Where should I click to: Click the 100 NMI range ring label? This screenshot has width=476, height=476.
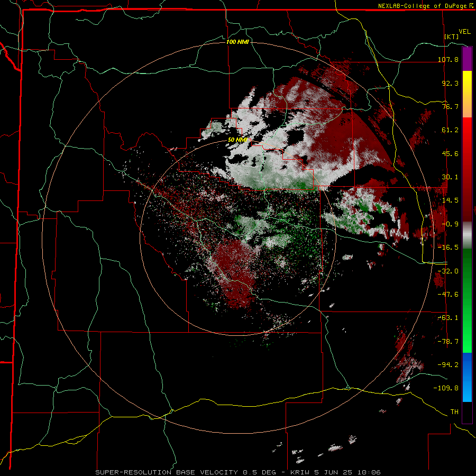coord(237,42)
